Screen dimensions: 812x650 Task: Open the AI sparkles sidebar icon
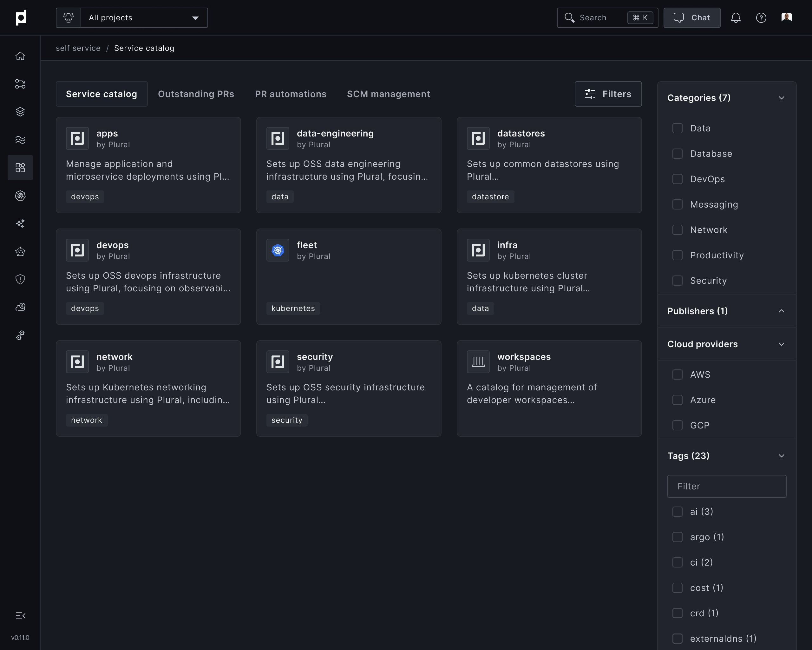[20, 223]
